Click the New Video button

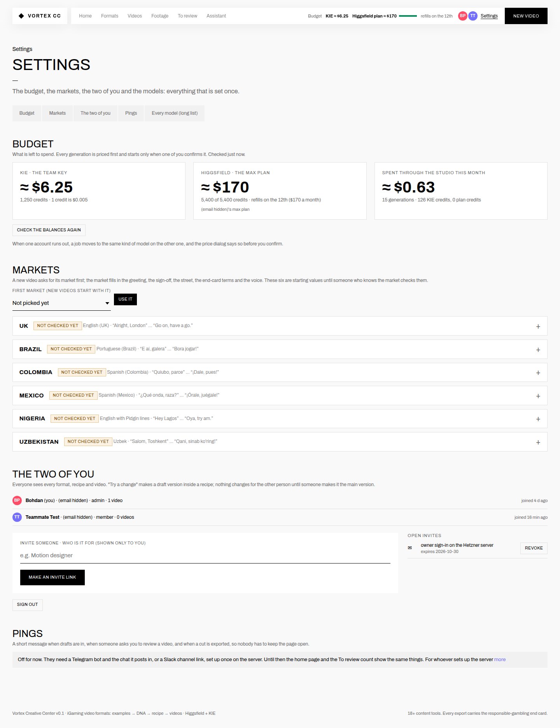[x=526, y=16]
